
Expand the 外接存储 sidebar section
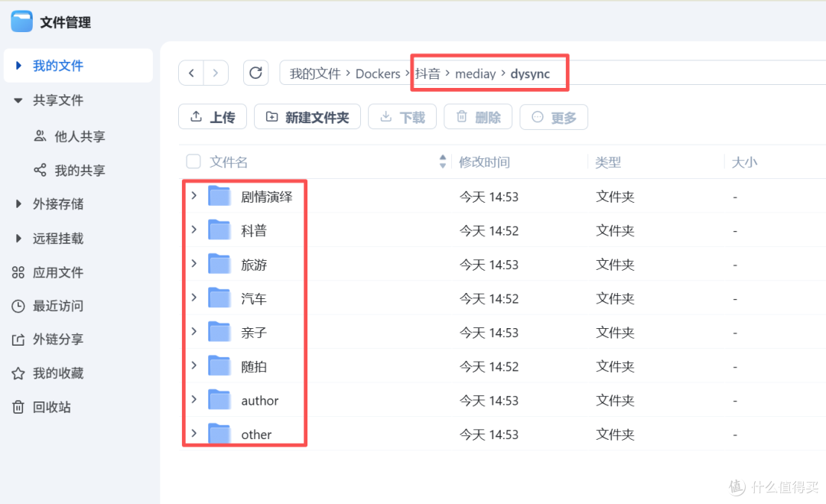[x=18, y=203]
